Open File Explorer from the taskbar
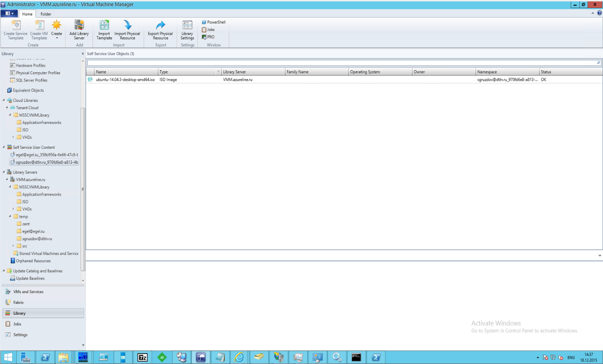Image resolution: width=603 pixels, height=364 pixels. point(63,357)
